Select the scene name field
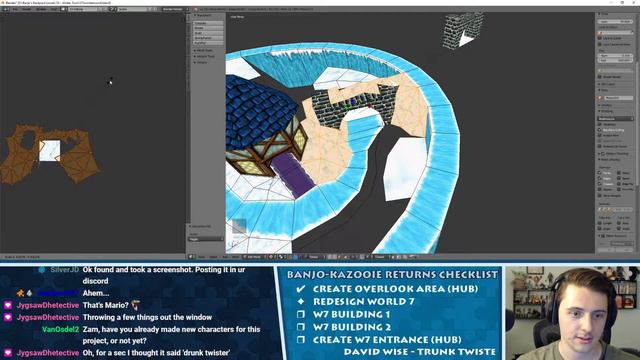 pos(131,9)
